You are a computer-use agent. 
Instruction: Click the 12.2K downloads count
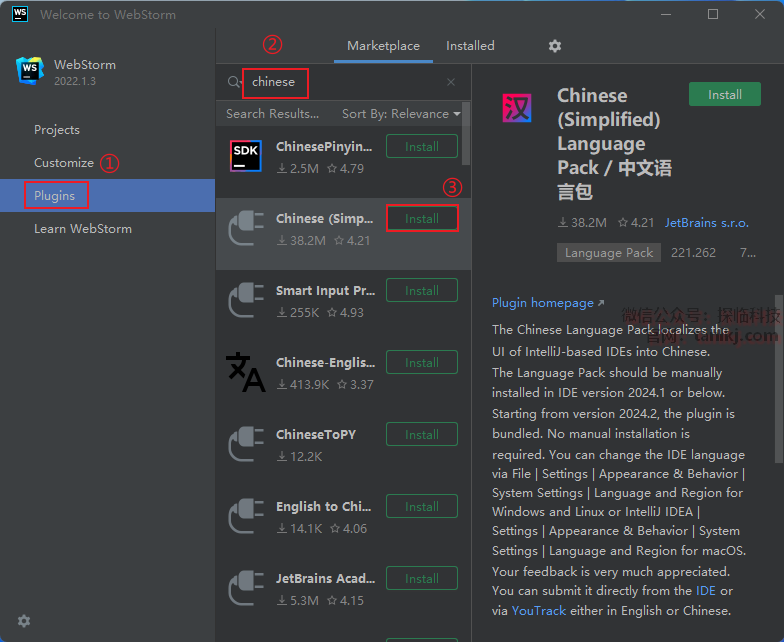300,457
